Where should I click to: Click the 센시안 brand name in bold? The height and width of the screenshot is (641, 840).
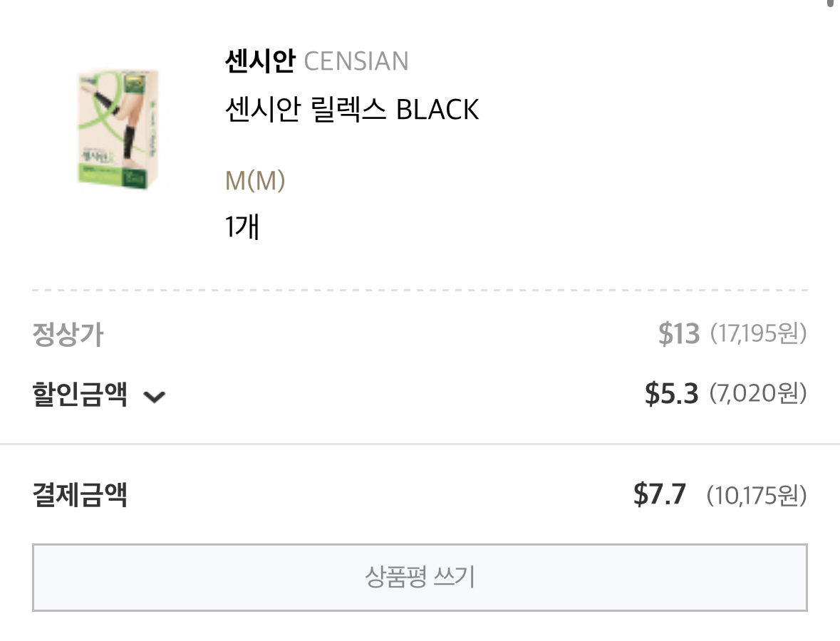tap(259, 61)
